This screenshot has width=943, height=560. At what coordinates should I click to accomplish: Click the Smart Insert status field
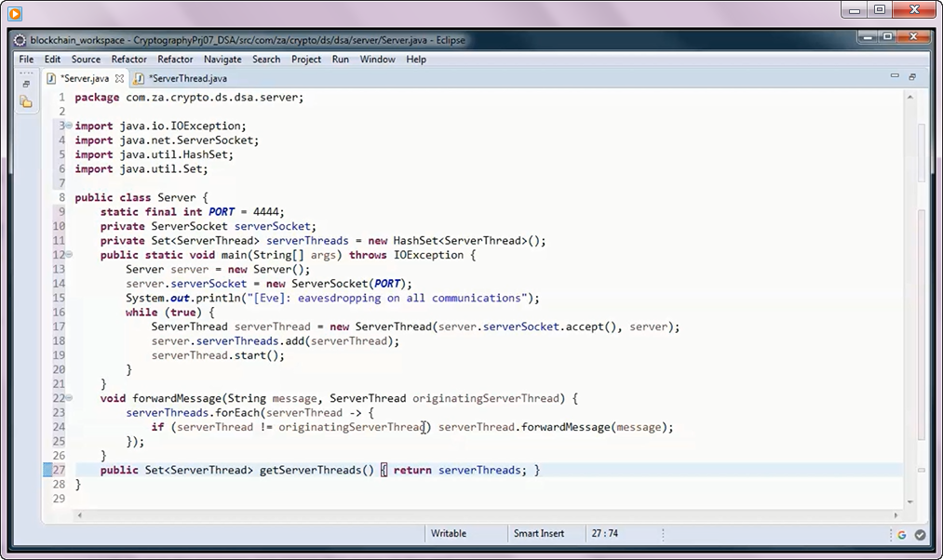click(x=539, y=534)
